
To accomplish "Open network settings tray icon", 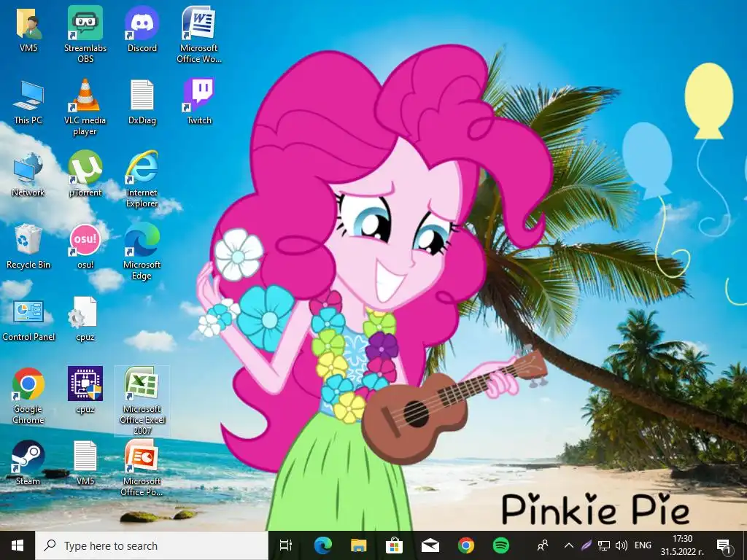I will tap(604, 545).
